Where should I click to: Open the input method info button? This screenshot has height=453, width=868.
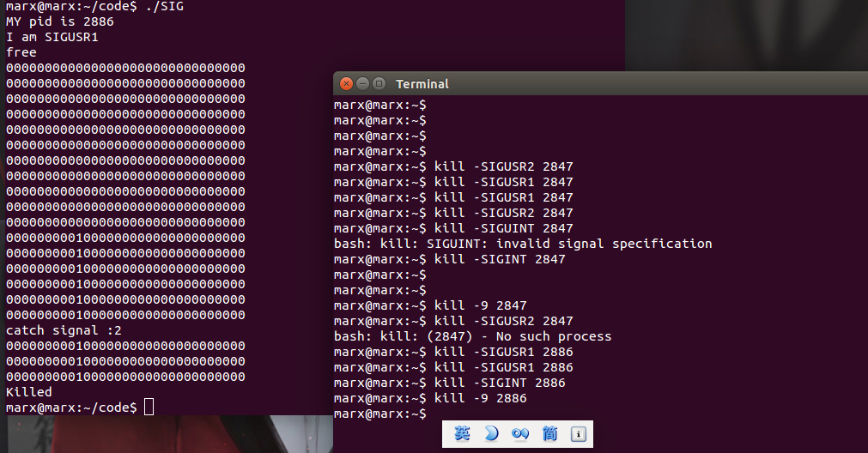coord(579,434)
